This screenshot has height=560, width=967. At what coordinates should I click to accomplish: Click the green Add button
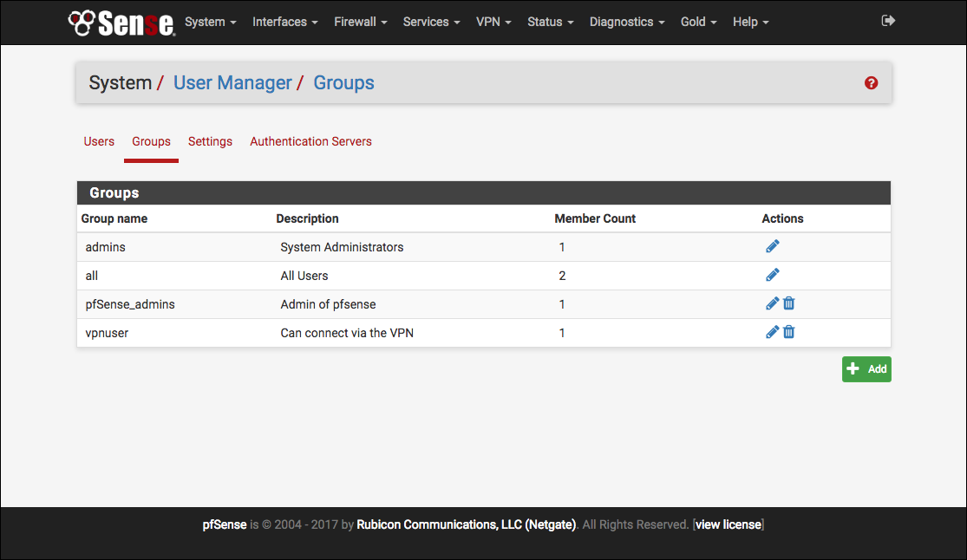click(866, 368)
